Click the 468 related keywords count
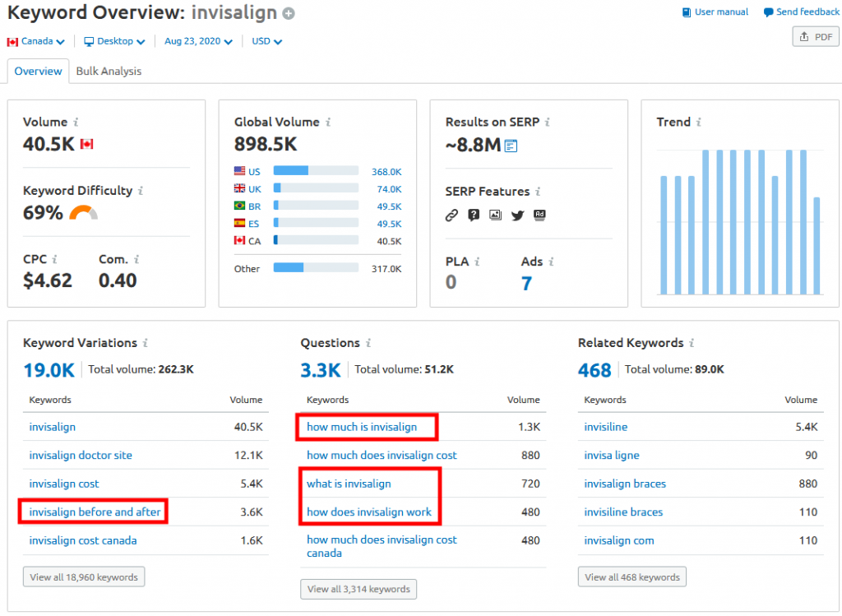Viewport: 842px width, 616px height. pos(594,370)
